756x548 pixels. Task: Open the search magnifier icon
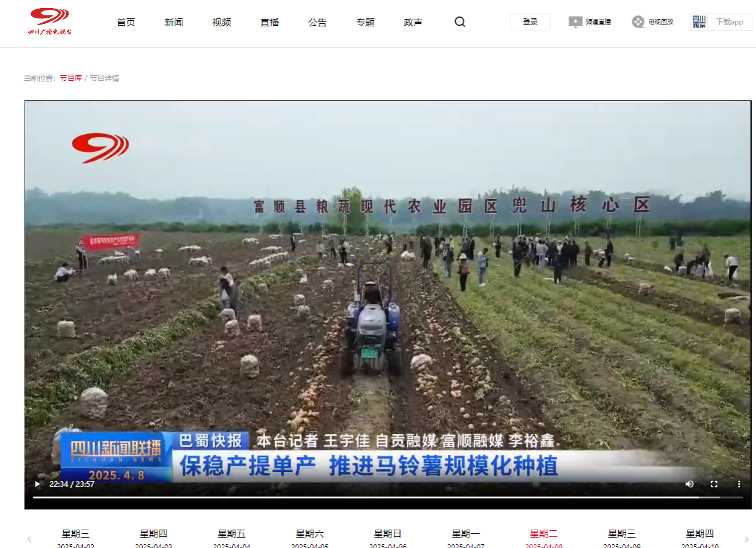460,22
